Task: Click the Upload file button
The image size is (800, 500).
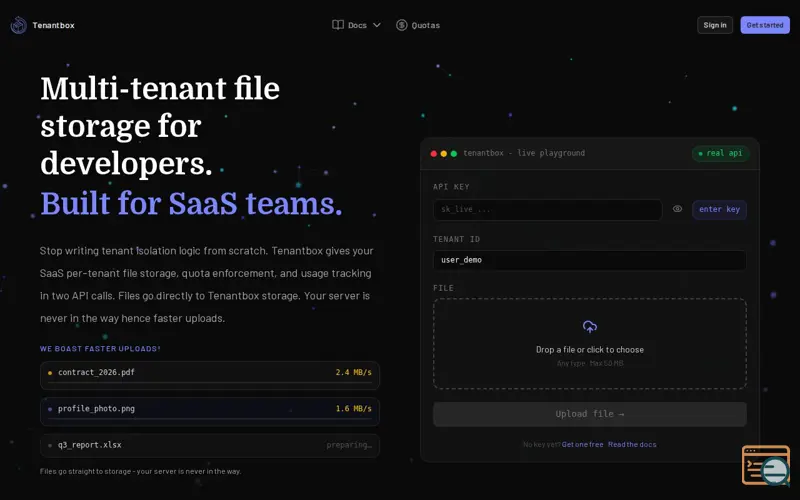Action: [x=590, y=414]
